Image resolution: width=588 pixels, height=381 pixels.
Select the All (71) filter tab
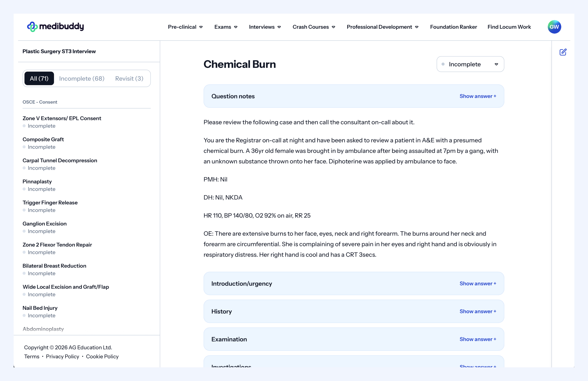point(39,78)
